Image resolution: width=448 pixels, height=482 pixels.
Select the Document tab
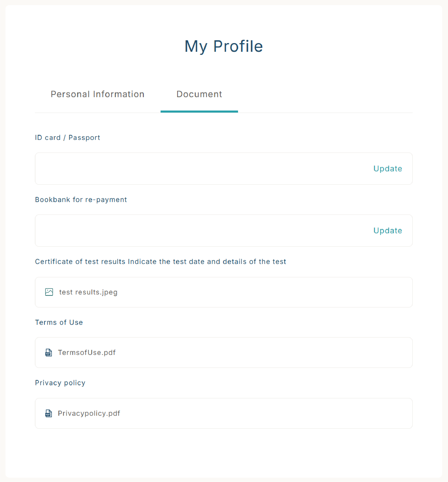point(199,94)
